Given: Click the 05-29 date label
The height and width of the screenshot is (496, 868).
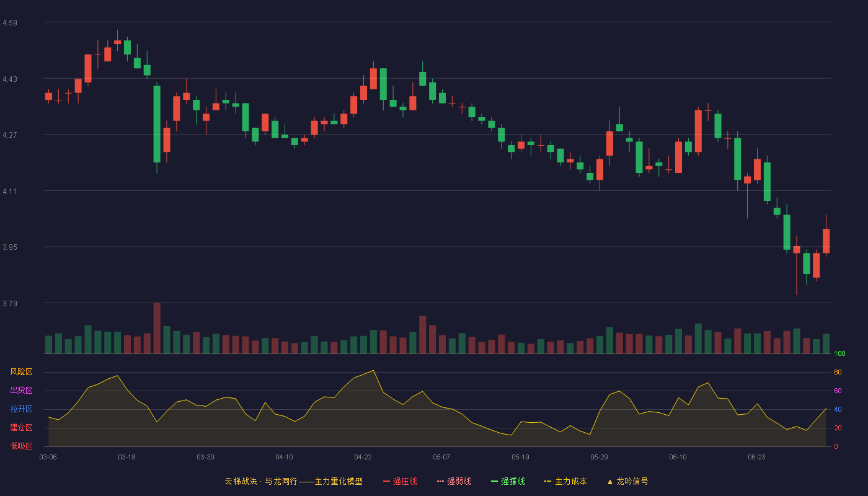Looking at the screenshot, I should coord(599,457).
